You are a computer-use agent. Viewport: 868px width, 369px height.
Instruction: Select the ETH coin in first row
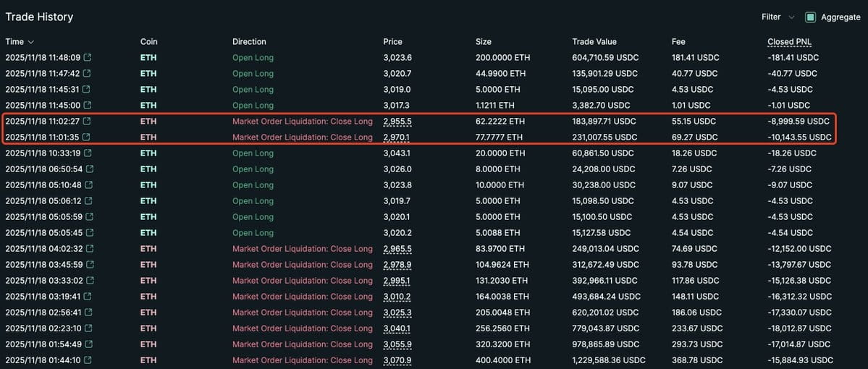point(148,58)
